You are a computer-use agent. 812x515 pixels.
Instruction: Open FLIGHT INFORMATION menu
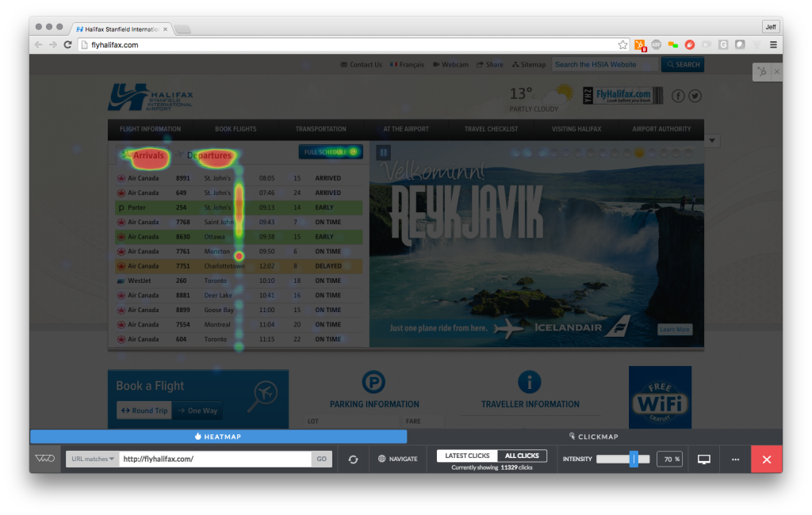pos(150,129)
